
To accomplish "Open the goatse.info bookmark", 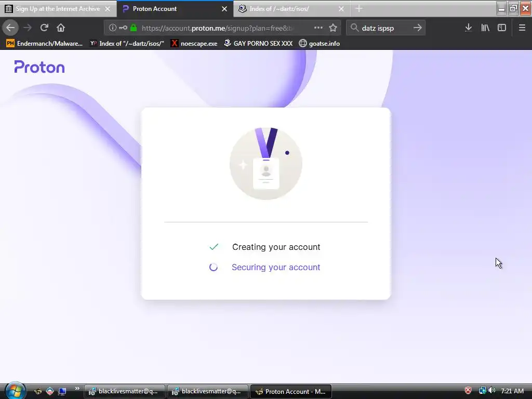I will coord(320,44).
